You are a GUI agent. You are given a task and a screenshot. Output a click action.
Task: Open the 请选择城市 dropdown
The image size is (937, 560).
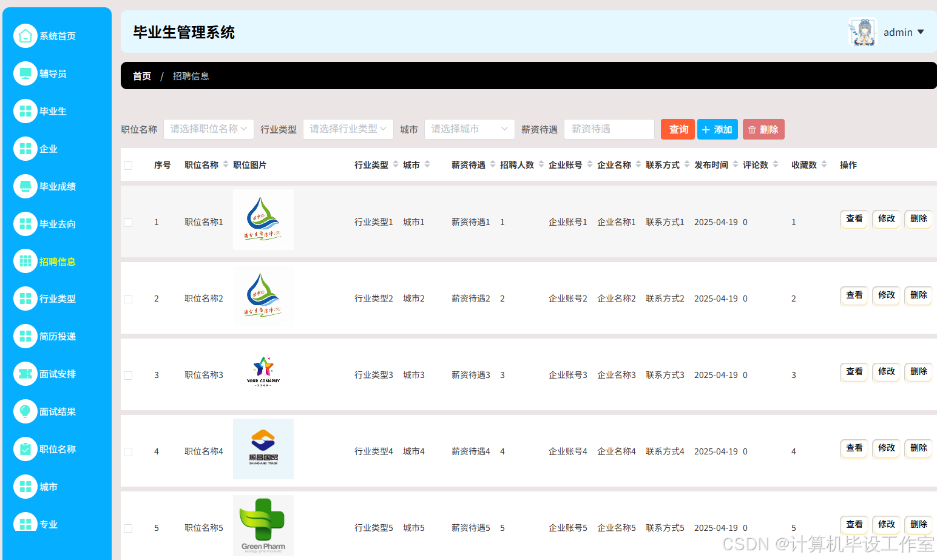[x=470, y=129]
